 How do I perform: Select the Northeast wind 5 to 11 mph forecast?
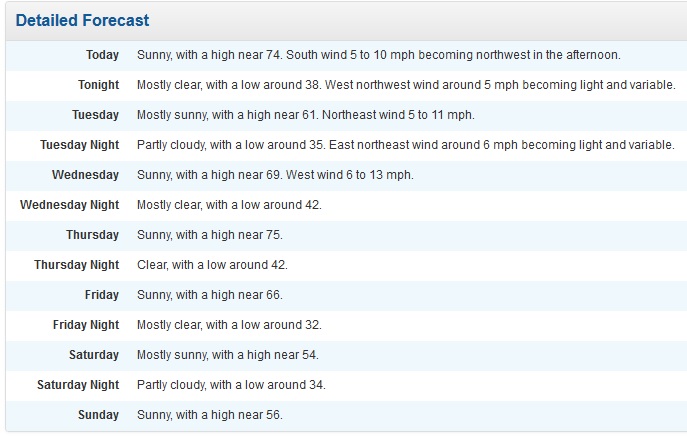305,115
